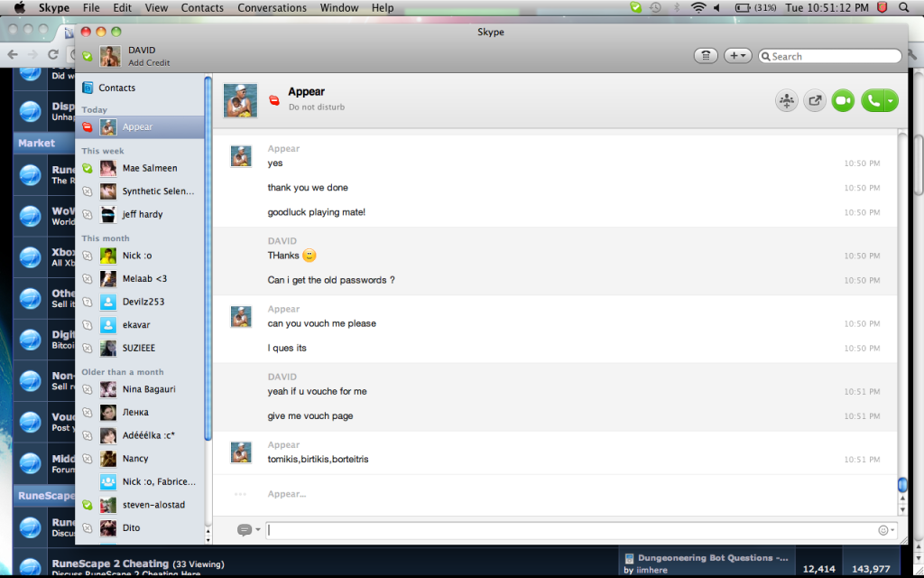Open conversation with Dito
The image size is (924, 578).
(x=140, y=527)
